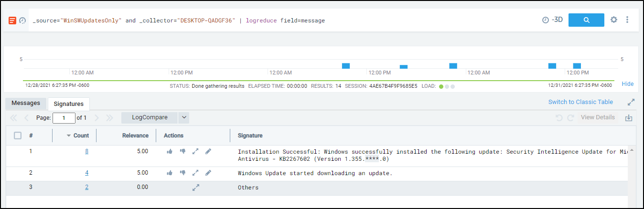This screenshot has width=644, height=209.
Task: Click 'Windows Update started downloading an update.' text
Action: [x=315, y=173]
